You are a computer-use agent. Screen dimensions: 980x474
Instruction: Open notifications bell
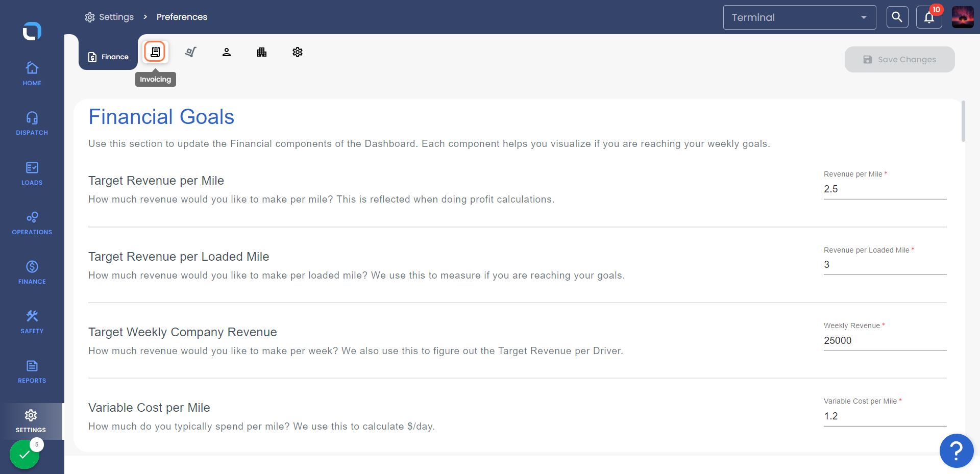click(x=929, y=17)
